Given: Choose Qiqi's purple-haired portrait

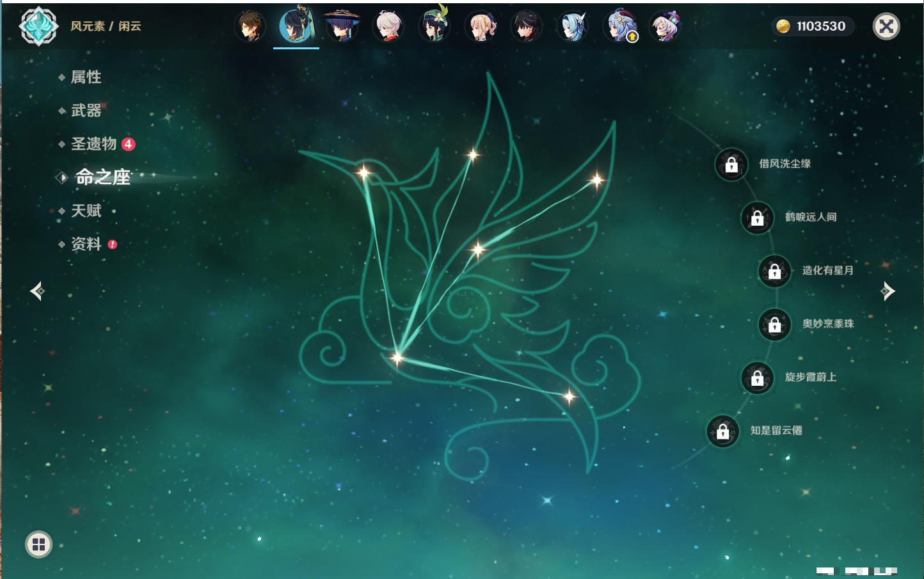Looking at the screenshot, I should (665, 27).
